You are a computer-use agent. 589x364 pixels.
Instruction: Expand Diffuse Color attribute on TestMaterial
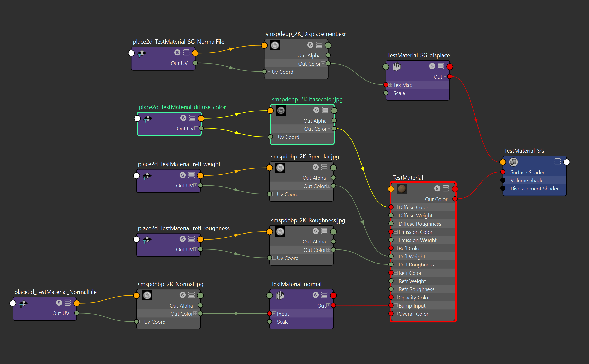pyautogui.click(x=396, y=207)
